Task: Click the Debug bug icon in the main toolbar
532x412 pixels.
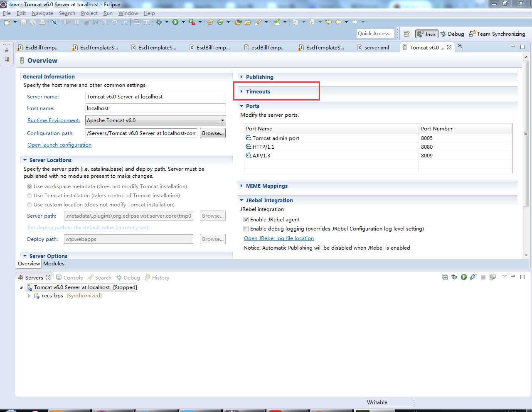Action: click(x=159, y=22)
